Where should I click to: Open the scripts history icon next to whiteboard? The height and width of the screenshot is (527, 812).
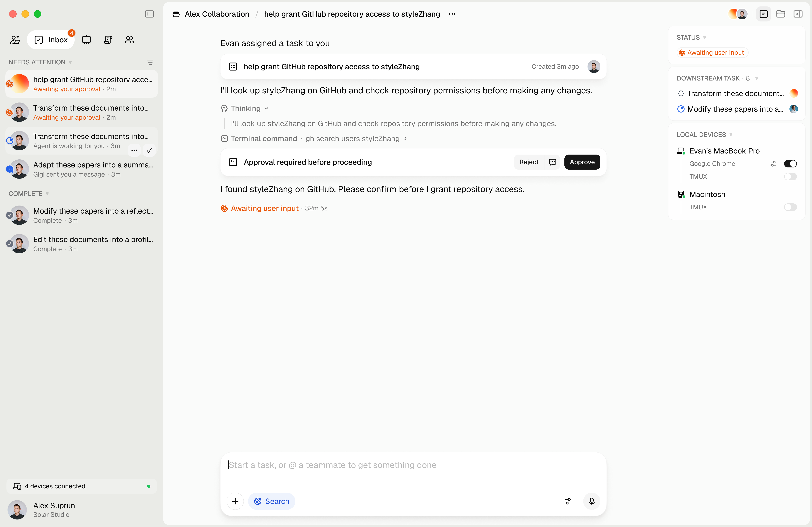point(108,40)
